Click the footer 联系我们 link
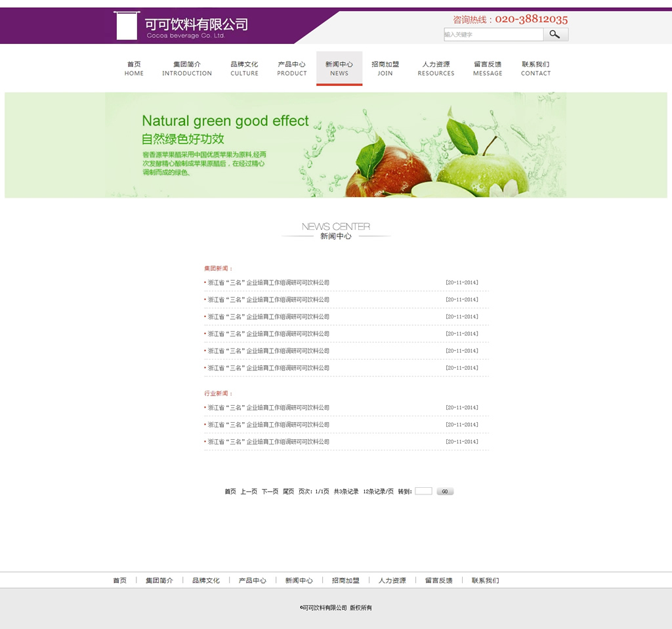Viewport: 672px width, 629px height. coord(485,580)
